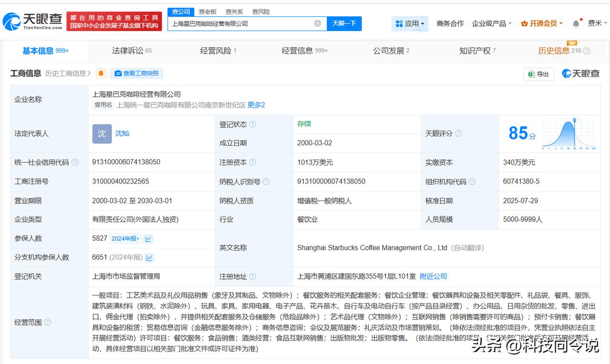Click 存续 registration status value
The width and height of the screenshot is (610, 364).
pos(304,124)
